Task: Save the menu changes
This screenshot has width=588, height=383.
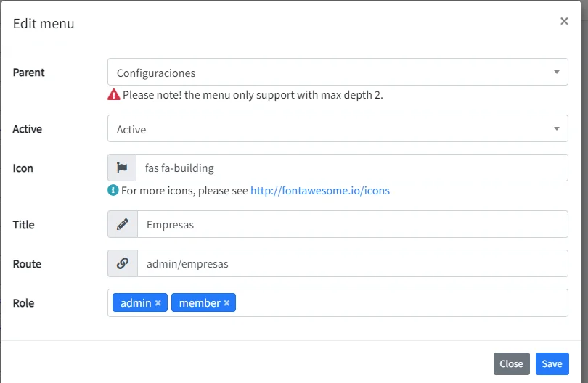Action: [552, 363]
